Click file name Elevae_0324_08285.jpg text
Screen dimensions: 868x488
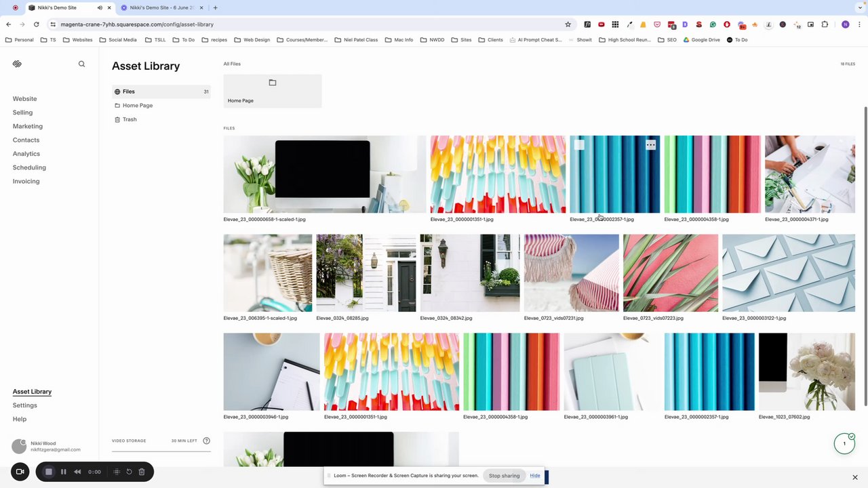(x=342, y=318)
